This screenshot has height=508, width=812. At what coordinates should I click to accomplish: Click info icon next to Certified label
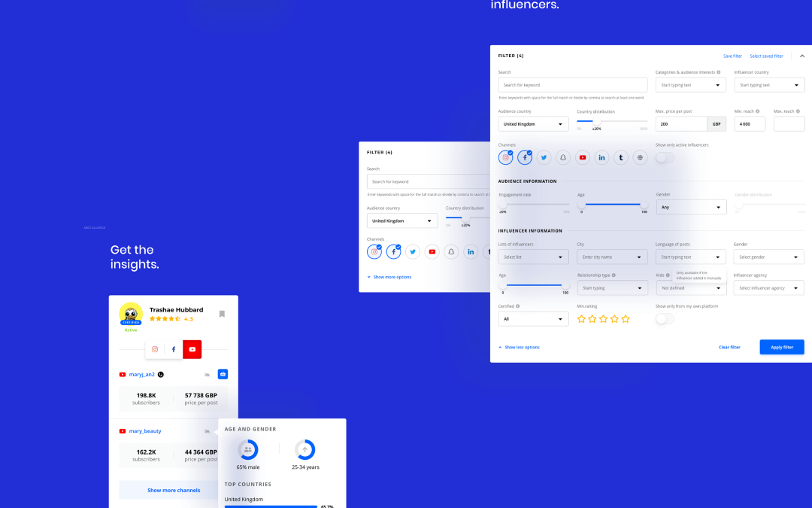point(518,306)
